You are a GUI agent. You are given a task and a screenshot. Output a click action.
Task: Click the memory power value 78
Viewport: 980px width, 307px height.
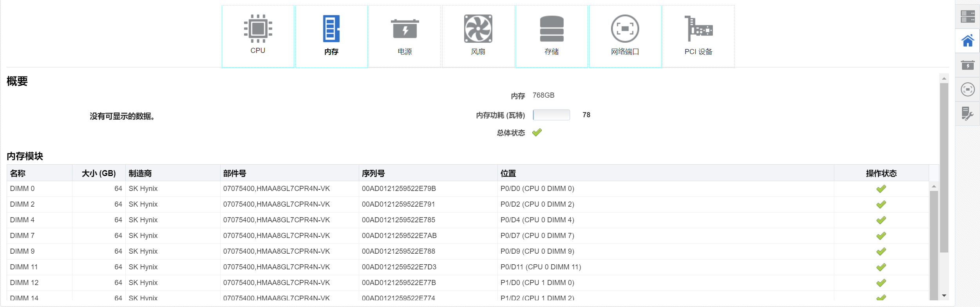click(x=586, y=115)
